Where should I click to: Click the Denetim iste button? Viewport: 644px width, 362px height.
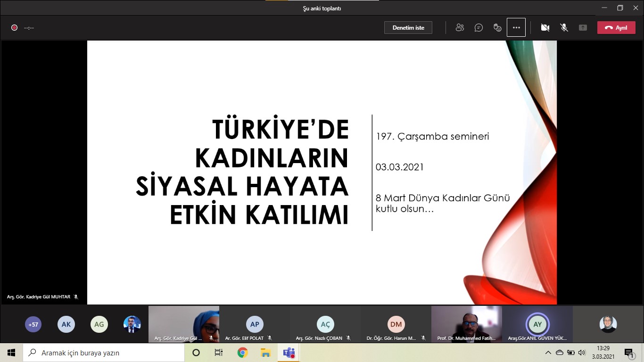(x=408, y=28)
